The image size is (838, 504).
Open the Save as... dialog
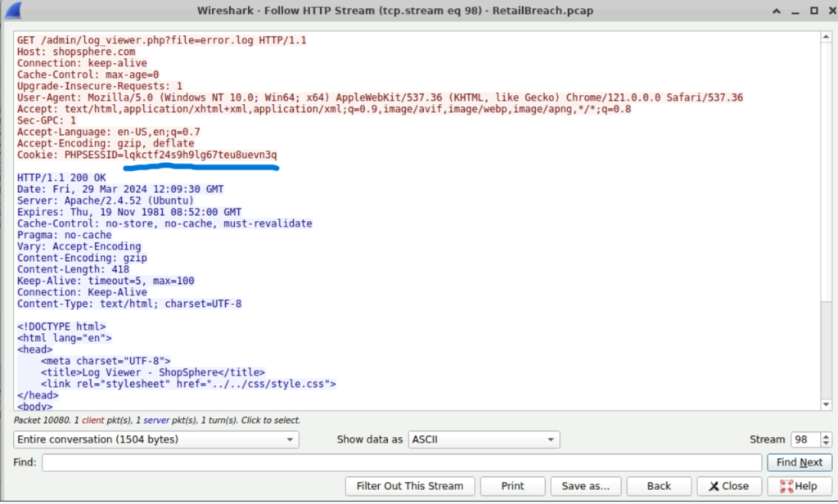click(585, 486)
